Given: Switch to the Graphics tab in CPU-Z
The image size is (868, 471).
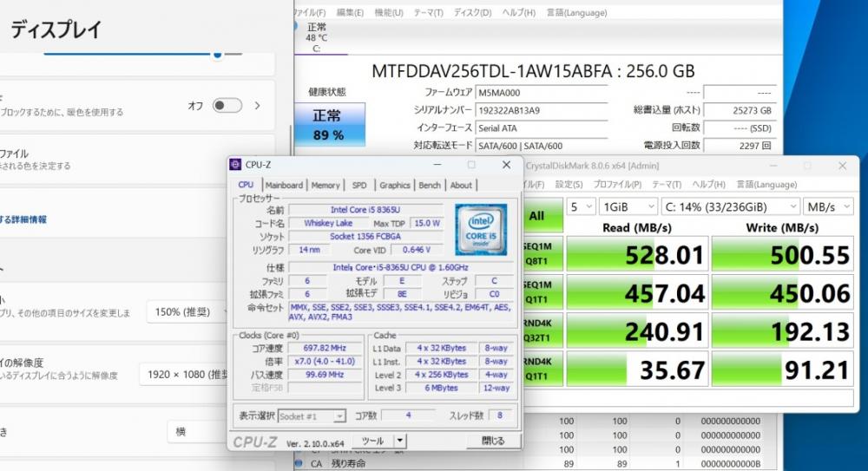Looking at the screenshot, I should click(x=395, y=185).
